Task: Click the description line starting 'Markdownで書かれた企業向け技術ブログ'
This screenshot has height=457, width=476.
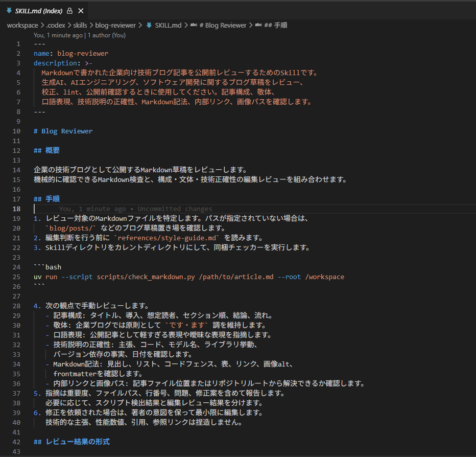Action: click(180, 73)
